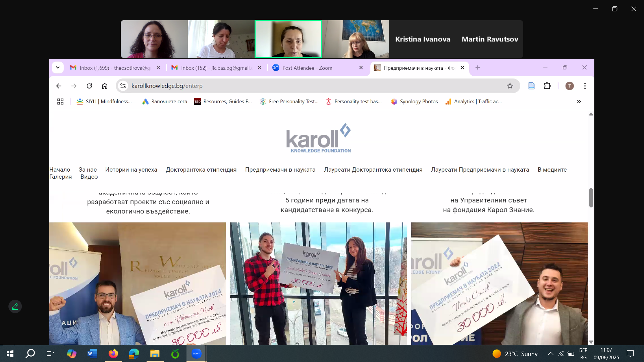Click the browser reload page icon
Viewport: 644px width, 362px height.
pyautogui.click(x=89, y=86)
